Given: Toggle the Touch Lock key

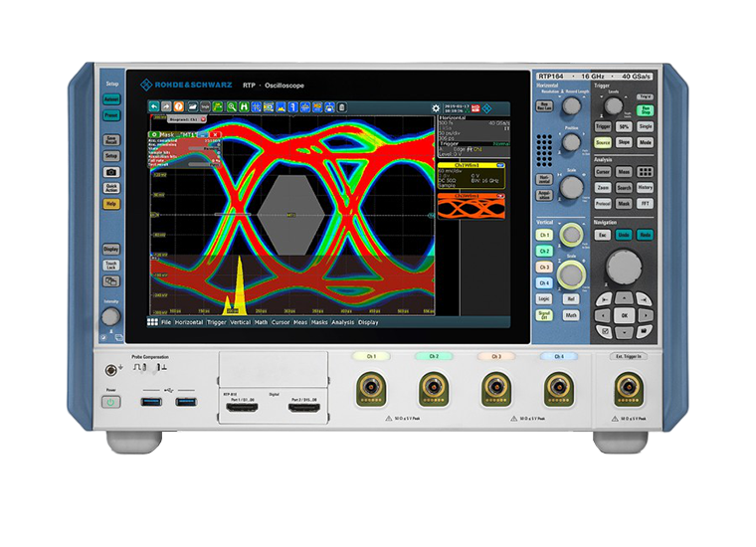Looking at the screenshot, I should tap(111, 266).
